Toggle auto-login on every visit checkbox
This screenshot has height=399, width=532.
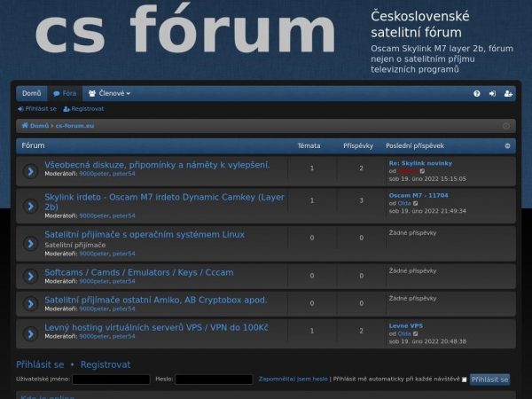click(464, 379)
